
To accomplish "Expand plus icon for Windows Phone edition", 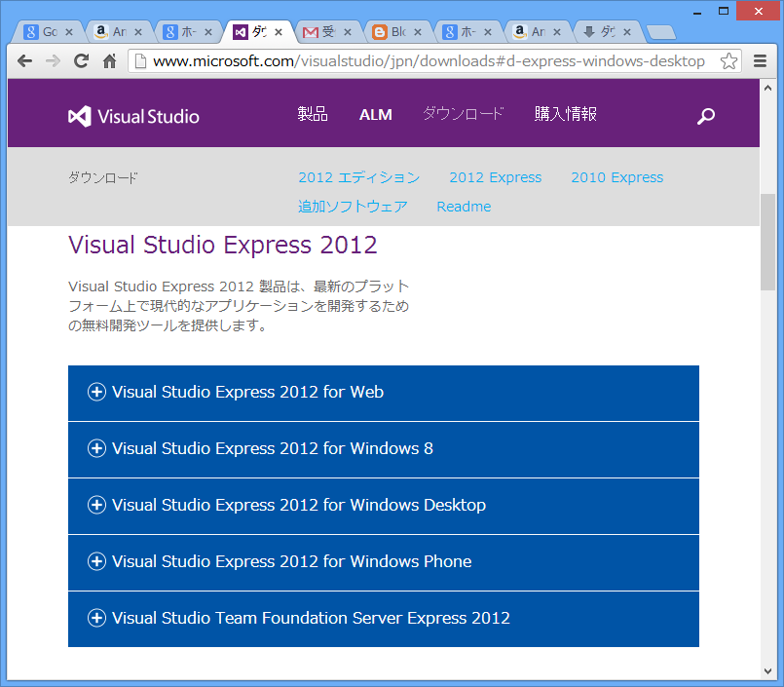I will point(96,561).
